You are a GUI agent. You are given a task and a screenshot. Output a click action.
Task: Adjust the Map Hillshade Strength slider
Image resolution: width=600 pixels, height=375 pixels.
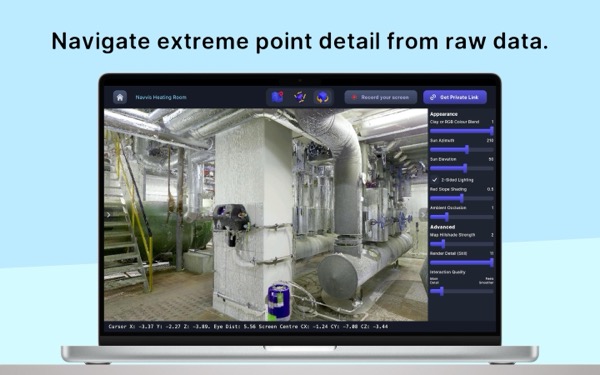461,244
